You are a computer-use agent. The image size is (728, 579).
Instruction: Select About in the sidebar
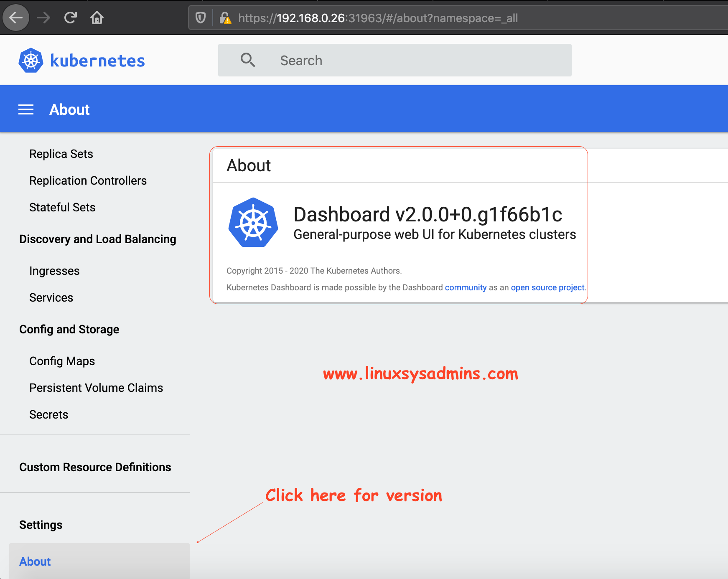(35, 561)
